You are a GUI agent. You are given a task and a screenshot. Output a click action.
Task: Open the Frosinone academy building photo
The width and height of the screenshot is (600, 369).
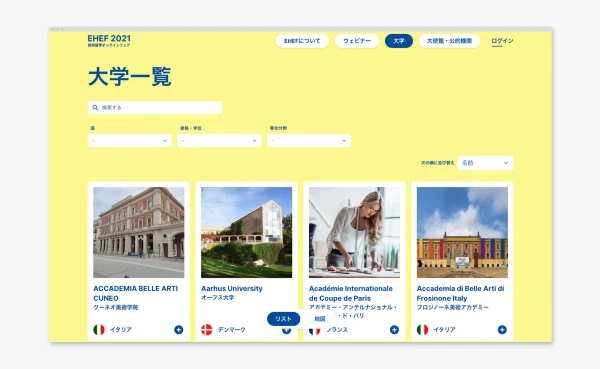point(462,232)
